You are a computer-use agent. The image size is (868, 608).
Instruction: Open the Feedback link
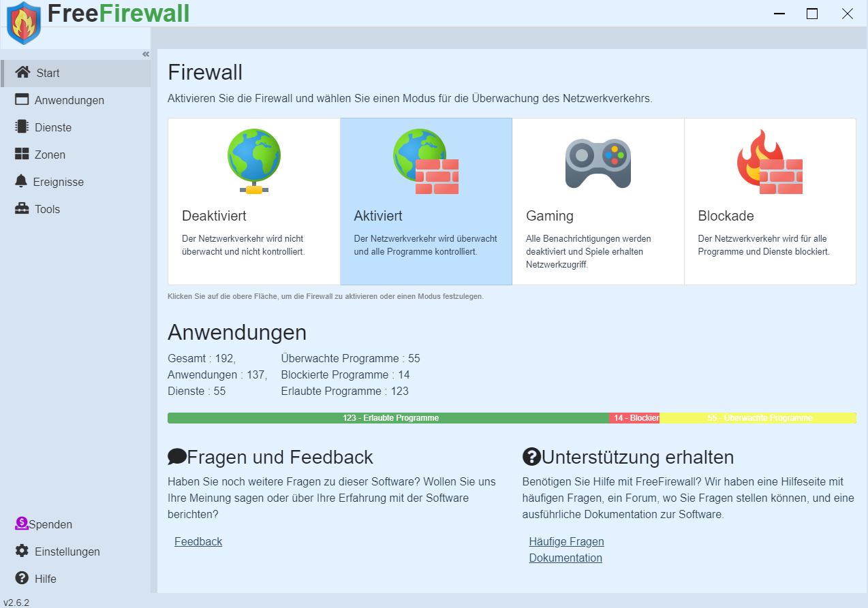198,541
